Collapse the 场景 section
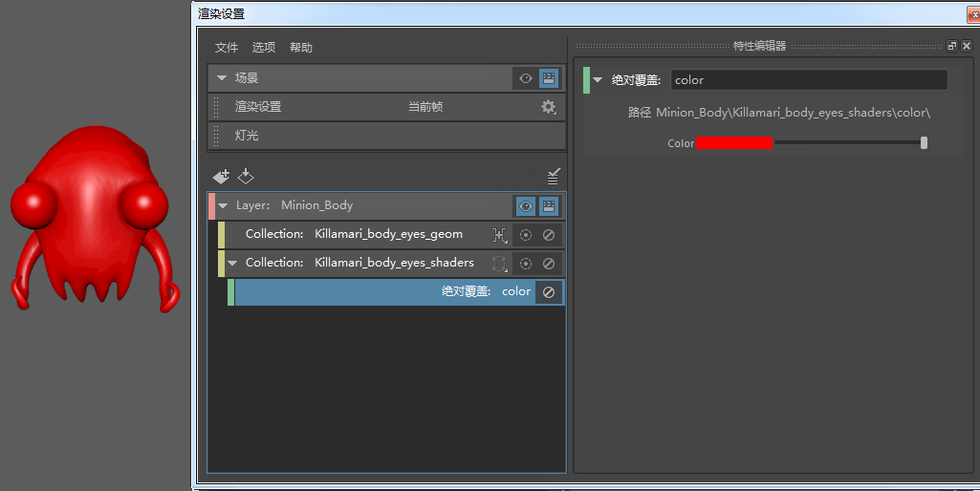Image resolution: width=980 pixels, height=491 pixels. click(x=221, y=78)
